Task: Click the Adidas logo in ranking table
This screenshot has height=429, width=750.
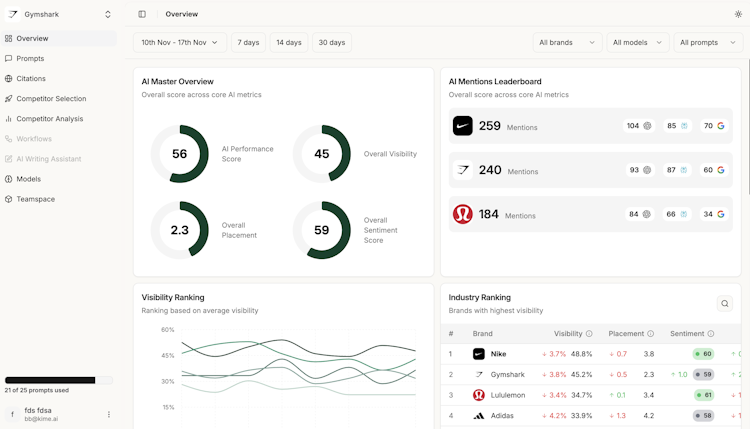Action: click(478, 416)
